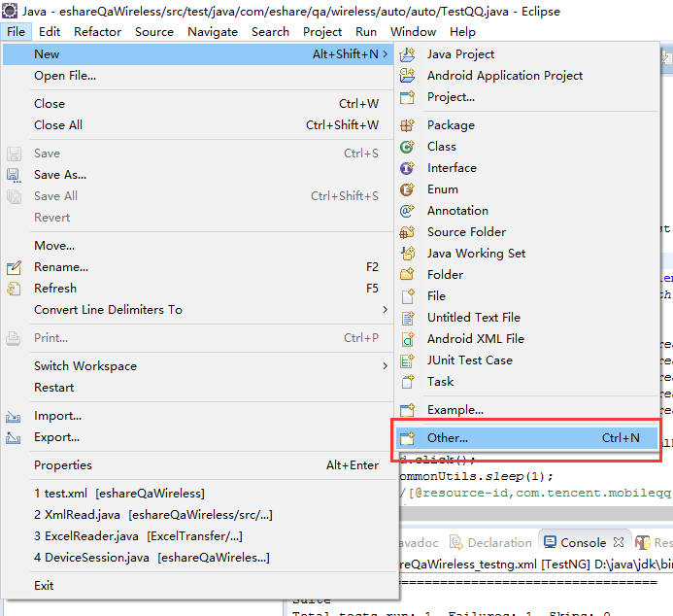Click the brown Enum icon
The width and height of the screenshot is (673, 616).
click(x=407, y=189)
